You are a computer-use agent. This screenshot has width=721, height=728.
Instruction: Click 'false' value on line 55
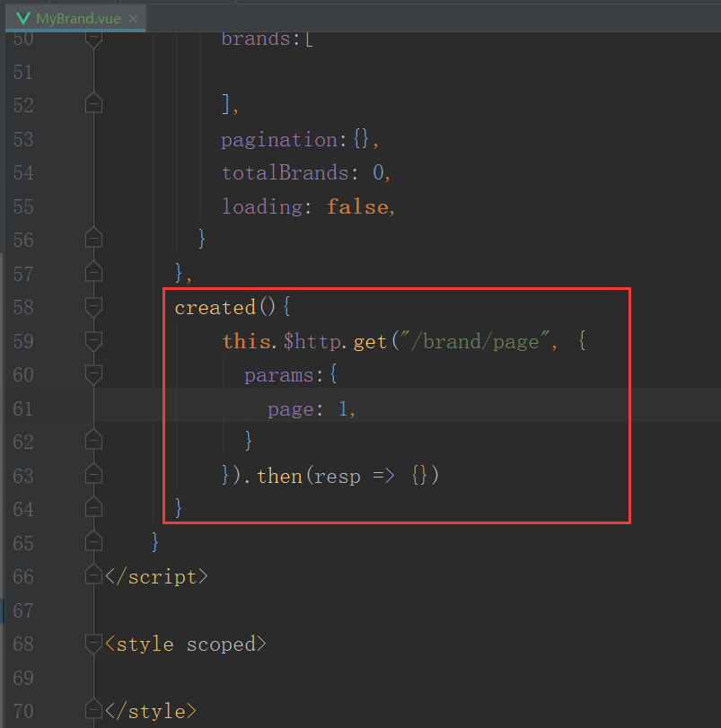pyautogui.click(x=357, y=206)
